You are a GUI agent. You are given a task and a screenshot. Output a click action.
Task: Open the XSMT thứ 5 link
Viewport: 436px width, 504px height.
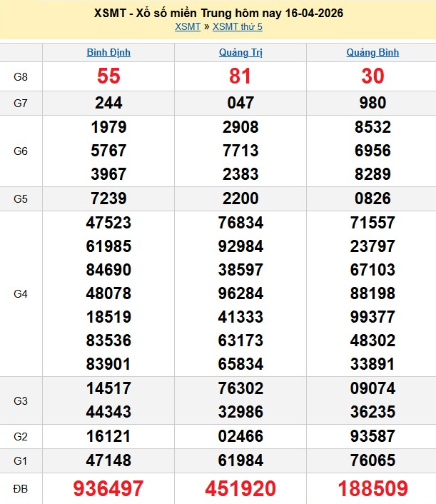[x=238, y=26]
